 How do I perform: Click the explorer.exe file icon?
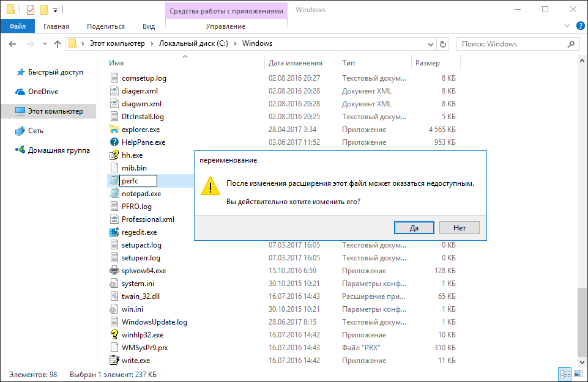114,129
